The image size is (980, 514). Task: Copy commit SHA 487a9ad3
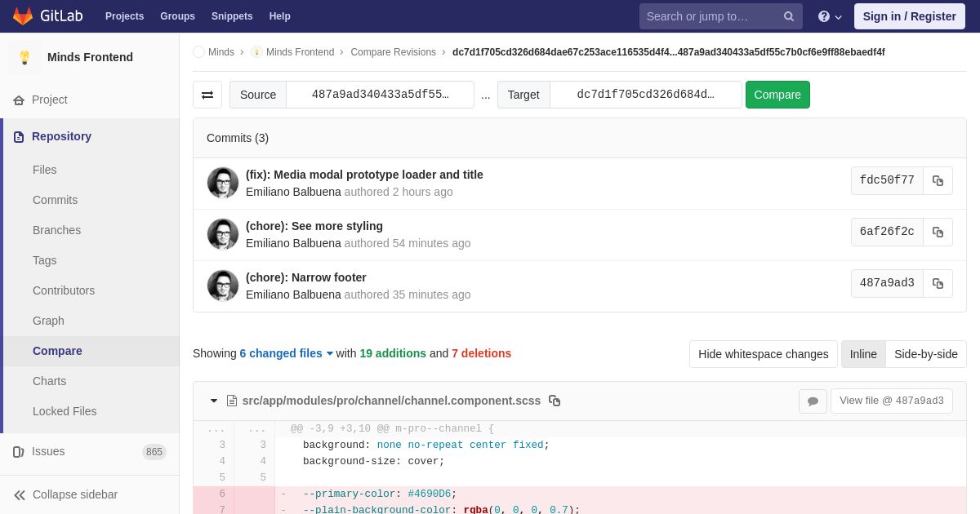pyautogui.click(x=938, y=283)
